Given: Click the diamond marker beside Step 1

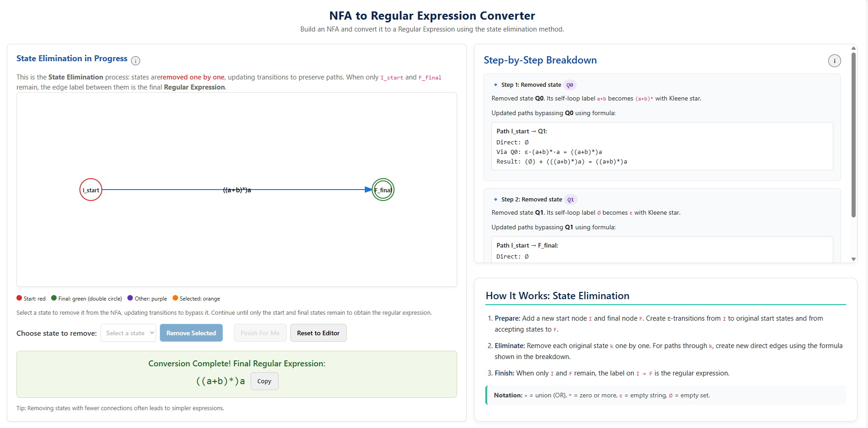Looking at the screenshot, I should (x=495, y=85).
